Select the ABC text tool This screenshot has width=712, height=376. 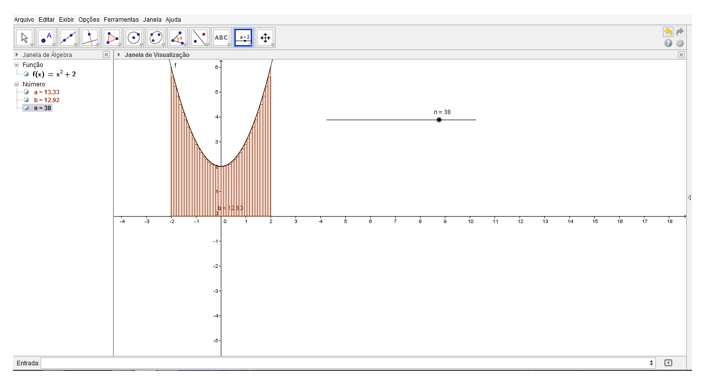pyautogui.click(x=221, y=38)
